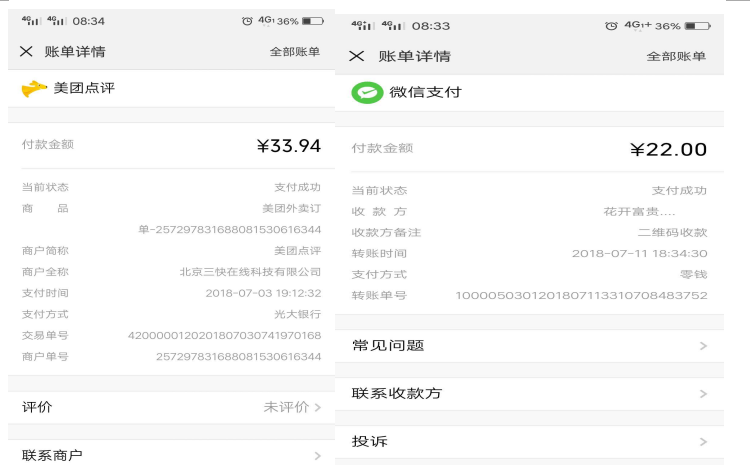Viewport: 752px width, 465px height.
Task: Close the right bill details page
Action: [x=356, y=56]
